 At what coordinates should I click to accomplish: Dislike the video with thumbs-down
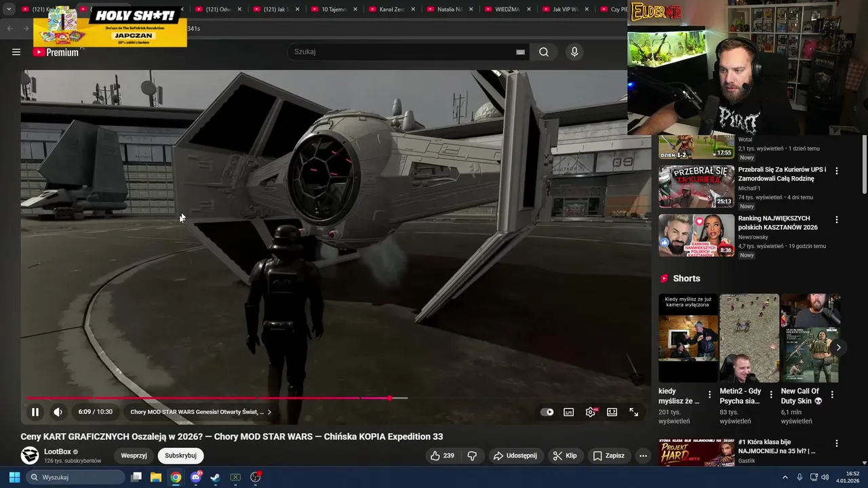[x=473, y=455]
